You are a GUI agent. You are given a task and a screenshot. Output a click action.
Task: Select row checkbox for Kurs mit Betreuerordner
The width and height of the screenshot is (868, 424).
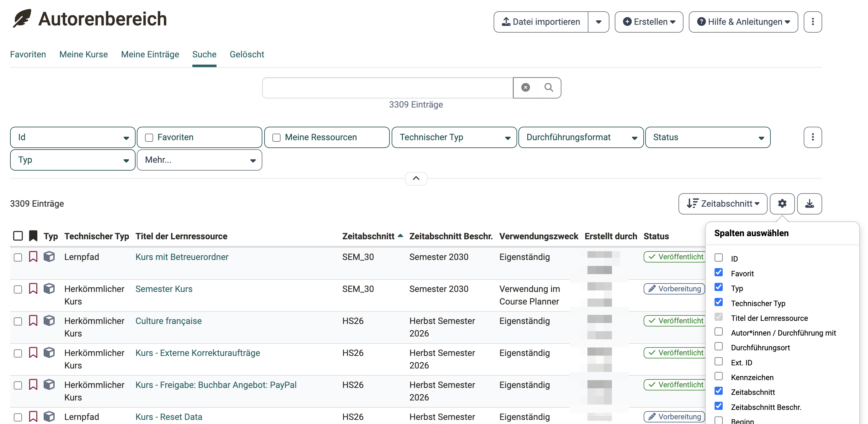(x=18, y=257)
